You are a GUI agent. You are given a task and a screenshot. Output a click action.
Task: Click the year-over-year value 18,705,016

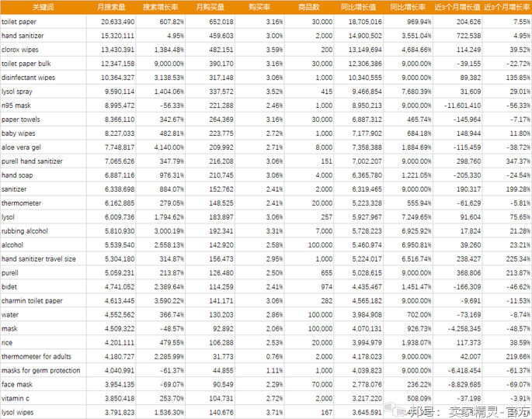(365, 22)
